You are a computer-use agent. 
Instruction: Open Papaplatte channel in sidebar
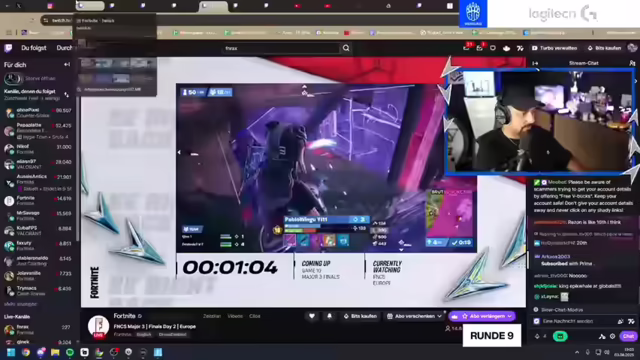pyautogui.click(x=38, y=131)
